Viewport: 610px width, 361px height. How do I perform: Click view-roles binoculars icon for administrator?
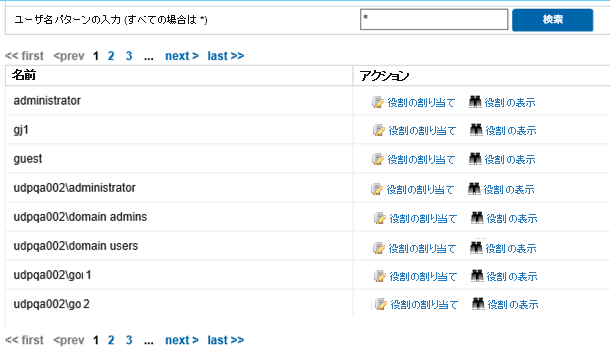point(475,102)
